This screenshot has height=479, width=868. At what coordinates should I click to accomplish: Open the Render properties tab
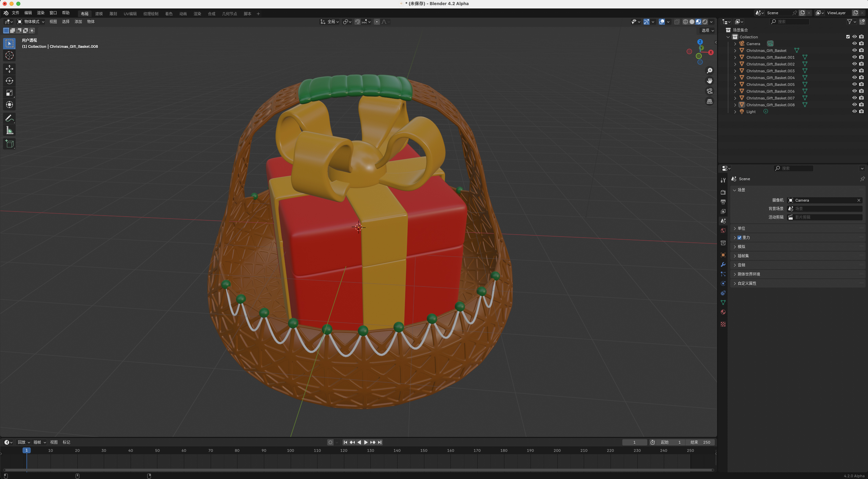pyautogui.click(x=723, y=192)
